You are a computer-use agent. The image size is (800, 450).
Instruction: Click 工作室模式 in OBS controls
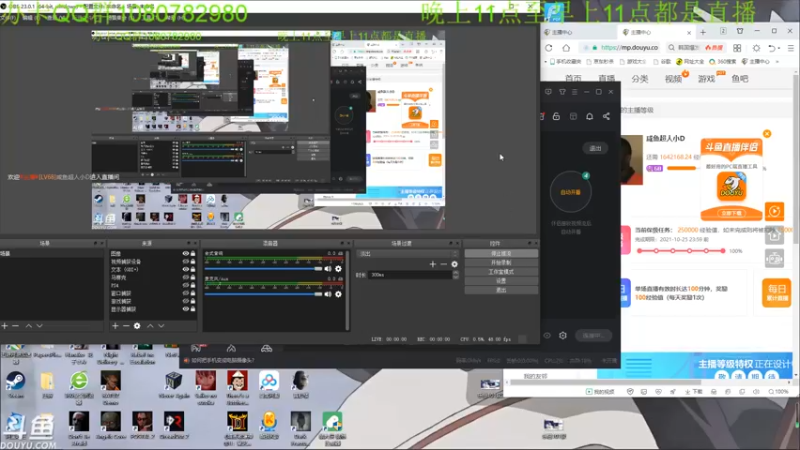(x=501, y=272)
